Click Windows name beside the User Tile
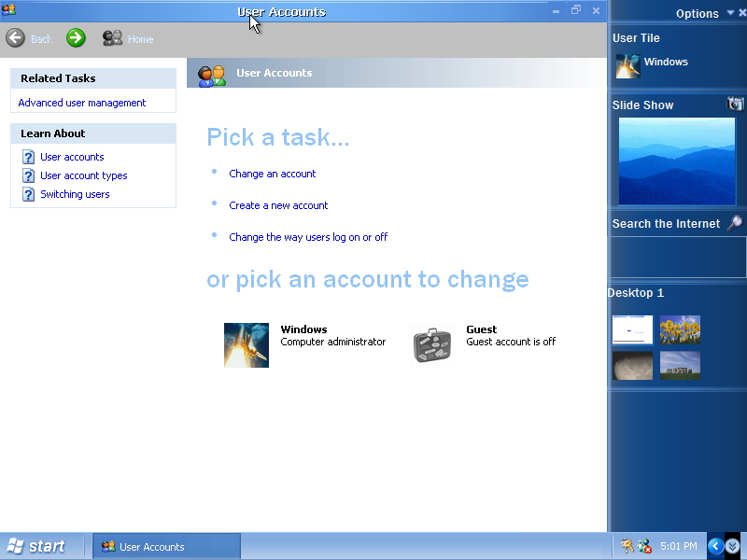 click(666, 62)
